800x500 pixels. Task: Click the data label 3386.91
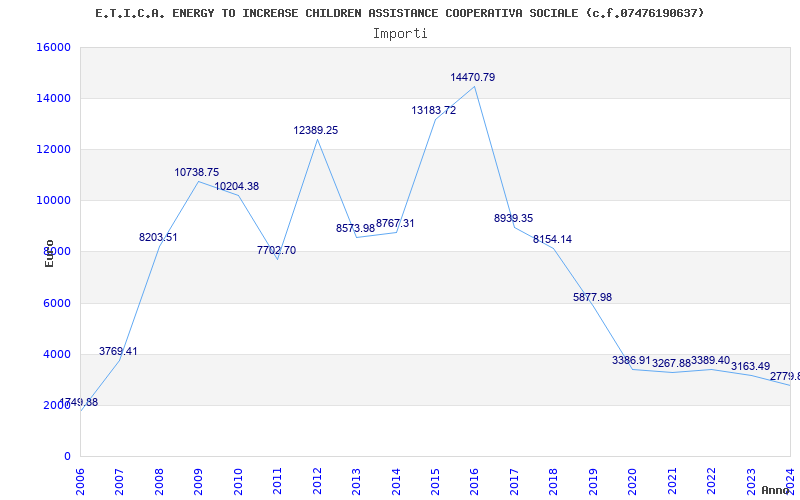(x=632, y=361)
